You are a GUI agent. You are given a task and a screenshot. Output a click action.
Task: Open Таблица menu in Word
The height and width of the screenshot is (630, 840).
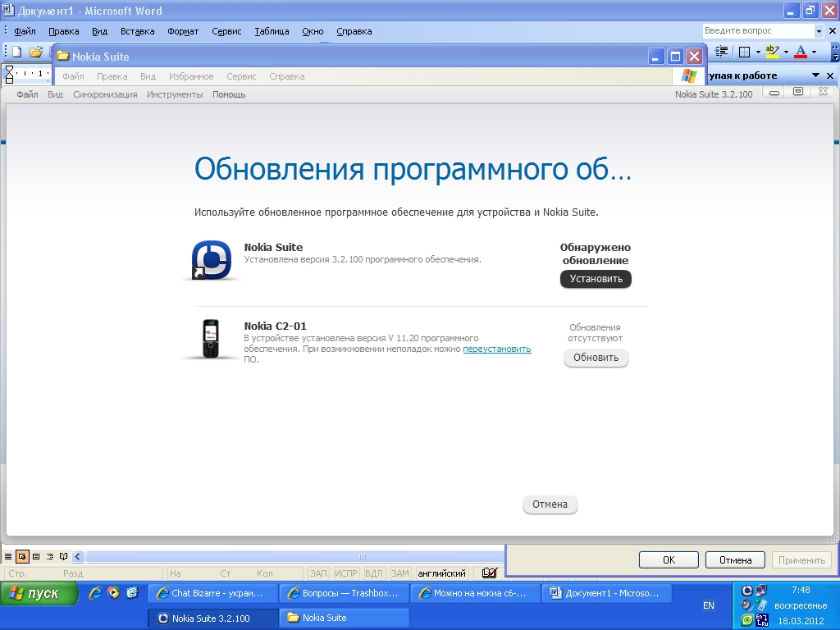pos(272,31)
